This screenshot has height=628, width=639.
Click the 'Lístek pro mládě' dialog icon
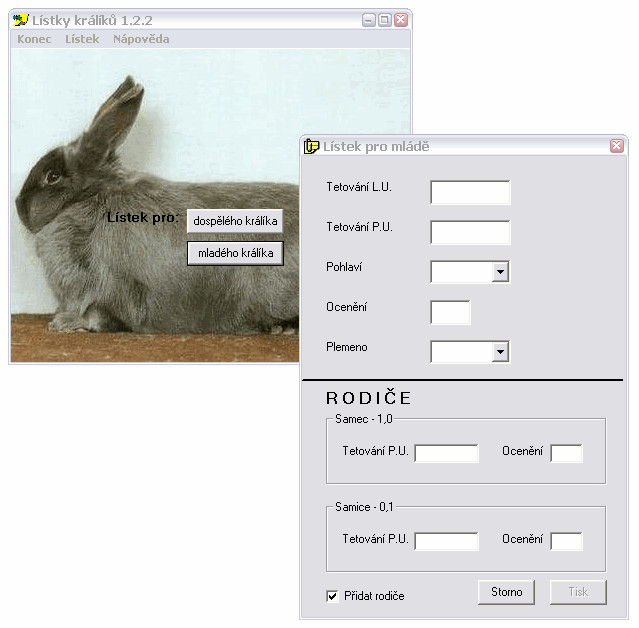(311, 146)
